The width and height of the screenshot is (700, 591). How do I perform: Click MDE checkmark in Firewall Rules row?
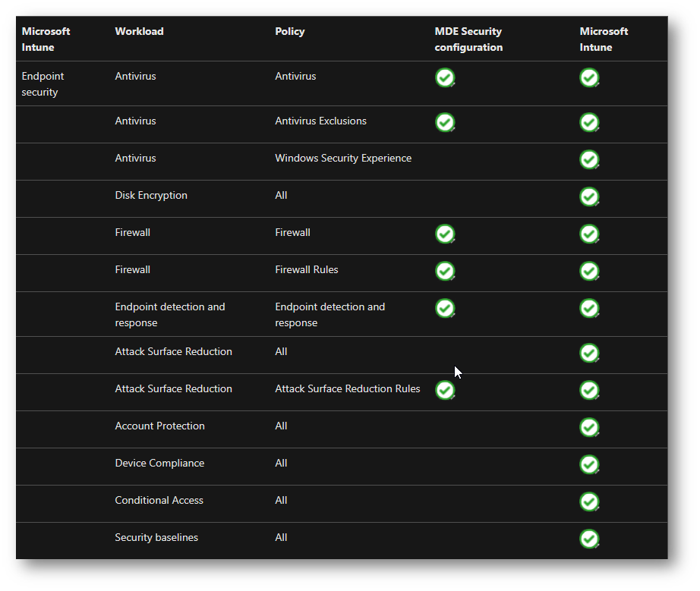click(445, 271)
